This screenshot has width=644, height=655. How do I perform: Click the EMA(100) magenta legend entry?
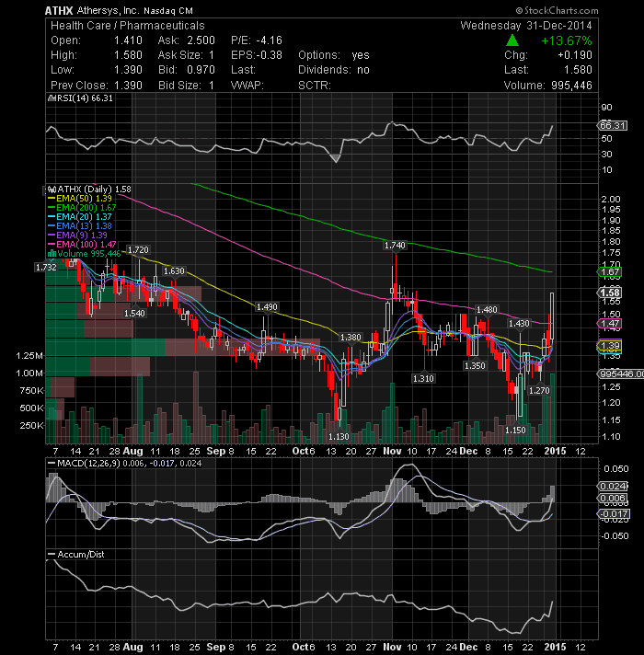click(x=82, y=245)
